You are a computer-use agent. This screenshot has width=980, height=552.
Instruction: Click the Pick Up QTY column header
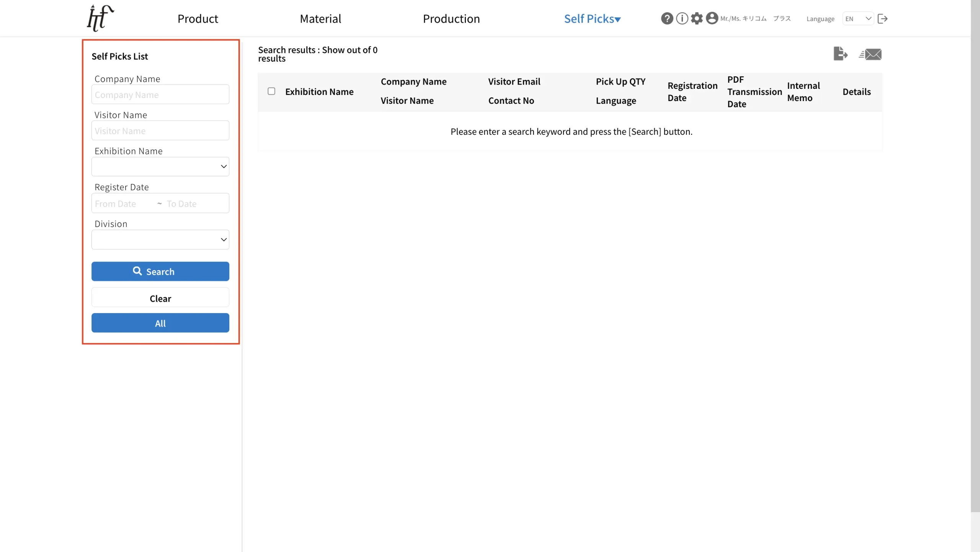point(621,82)
